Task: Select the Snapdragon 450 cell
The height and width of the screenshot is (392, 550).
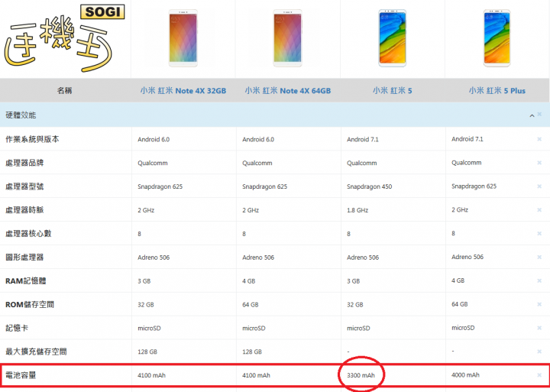Action: tap(370, 186)
